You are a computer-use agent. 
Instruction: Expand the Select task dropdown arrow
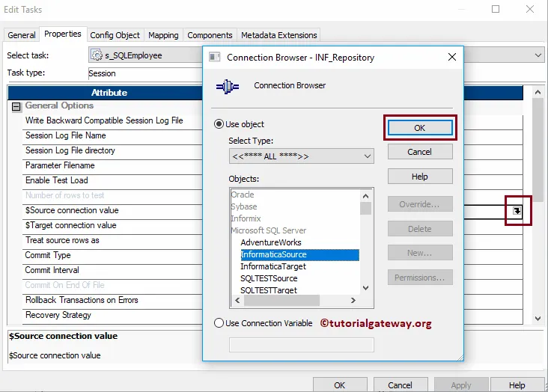coord(538,55)
